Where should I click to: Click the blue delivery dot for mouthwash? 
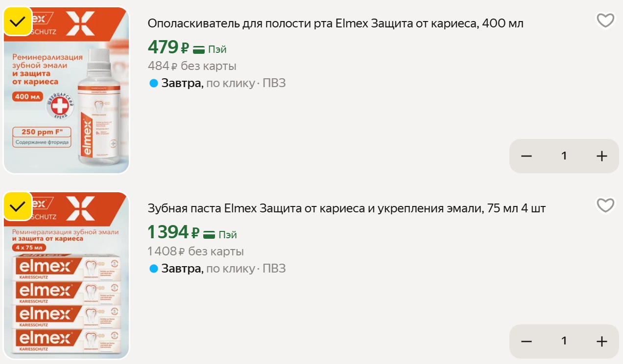[x=154, y=84]
